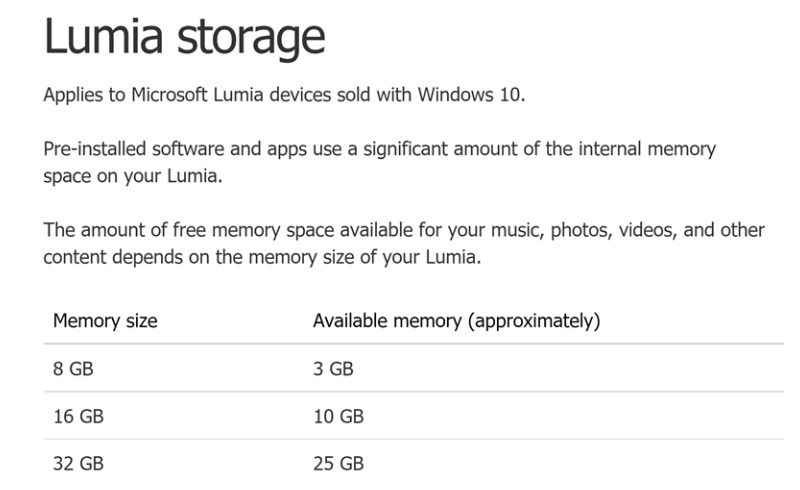The height and width of the screenshot is (490, 800).
Task: Select the 8 GB memory size cell
Action: (x=73, y=369)
